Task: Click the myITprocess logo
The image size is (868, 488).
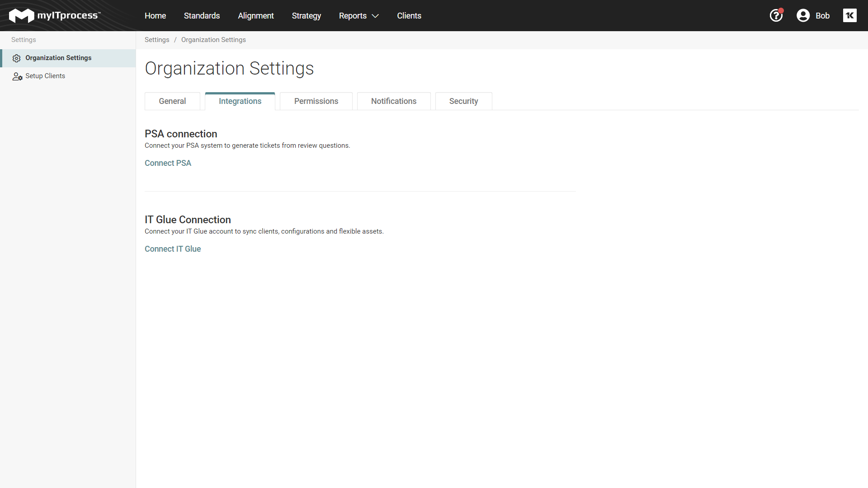Action: click(x=55, y=15)
